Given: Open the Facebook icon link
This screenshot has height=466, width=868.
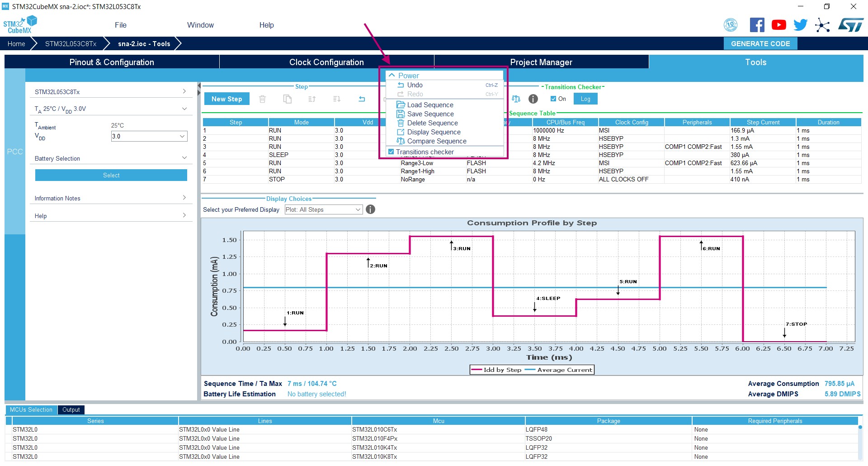Looking at the screenshot, I should point(757,25).
